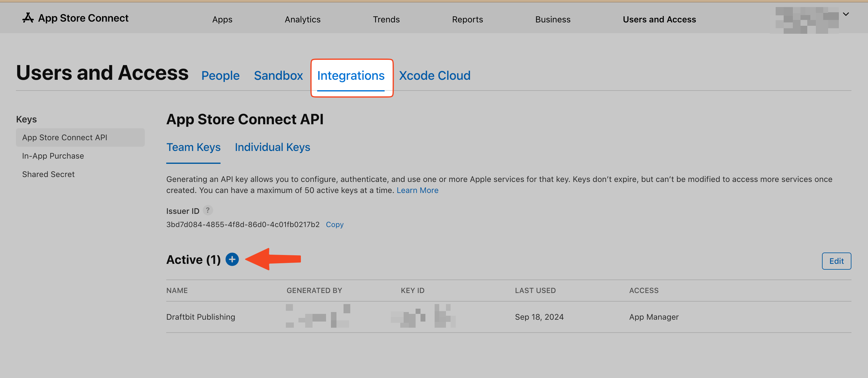Navigate to the Apps section
The height and width of the screenshot is (378, 868).
222,19
